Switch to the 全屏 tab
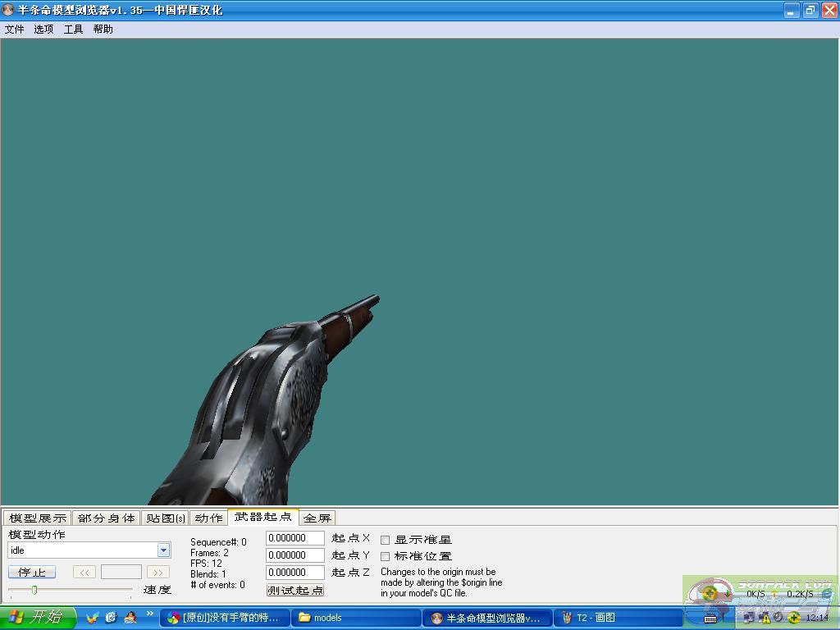This screenshot has width=840, height=630. pos(317,518)
